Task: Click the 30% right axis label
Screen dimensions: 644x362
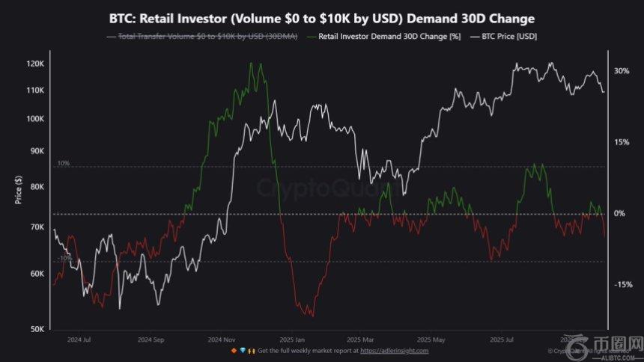Action: point(621,71)
